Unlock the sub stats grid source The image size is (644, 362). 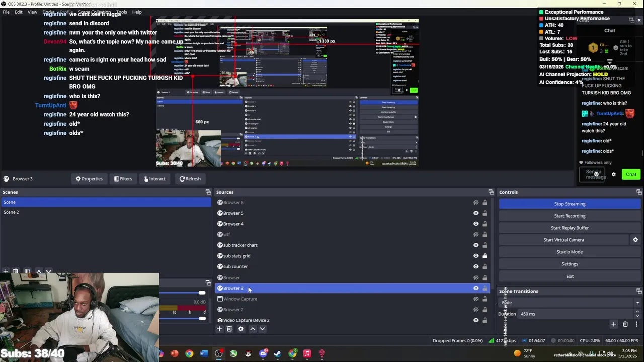(485, 256)
